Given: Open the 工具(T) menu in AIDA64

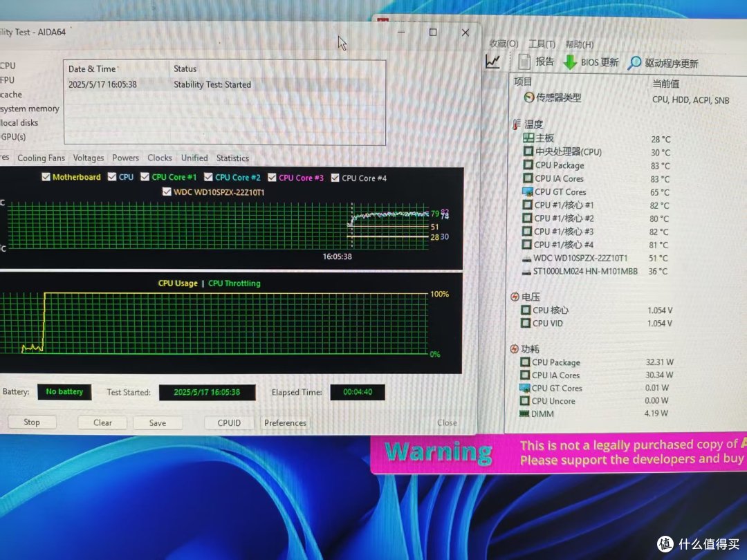Looking at the screenshot, I should (542, 44).
